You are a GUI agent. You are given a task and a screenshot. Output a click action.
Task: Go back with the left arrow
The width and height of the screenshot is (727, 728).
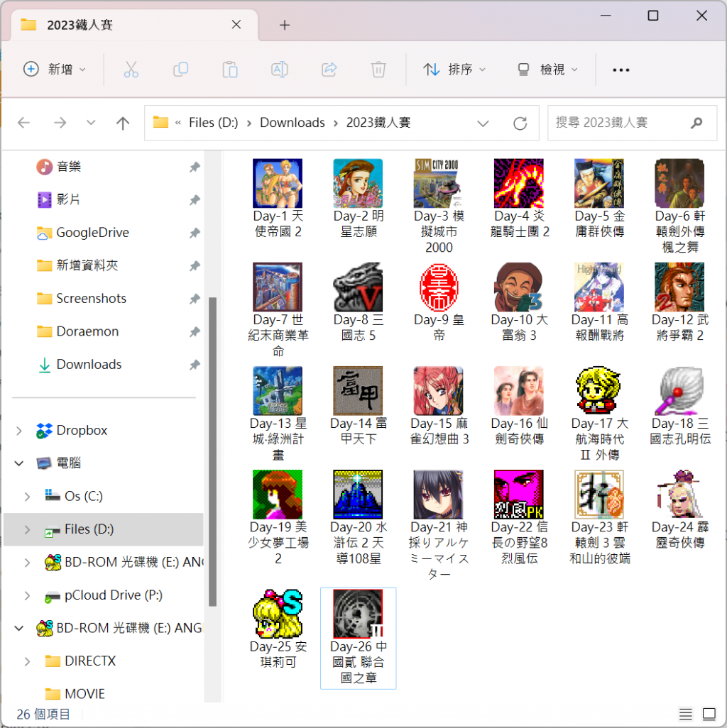(x=23, y=123)
